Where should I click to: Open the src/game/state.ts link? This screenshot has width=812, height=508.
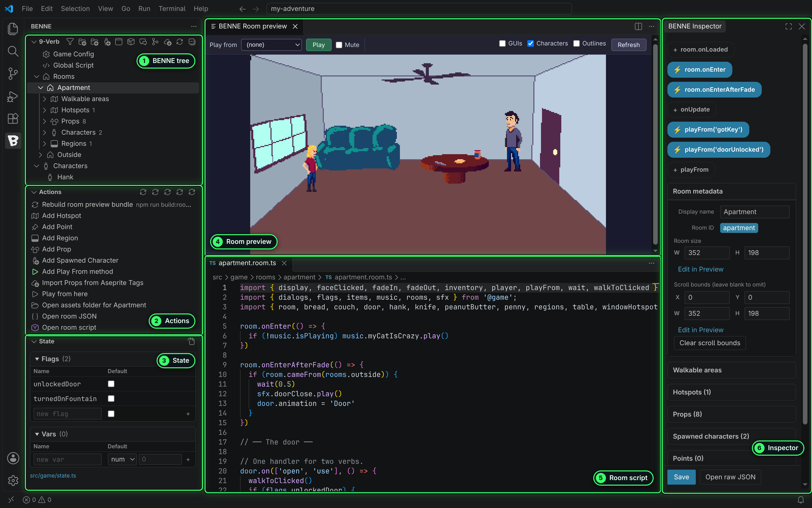(x=53, y=475)
